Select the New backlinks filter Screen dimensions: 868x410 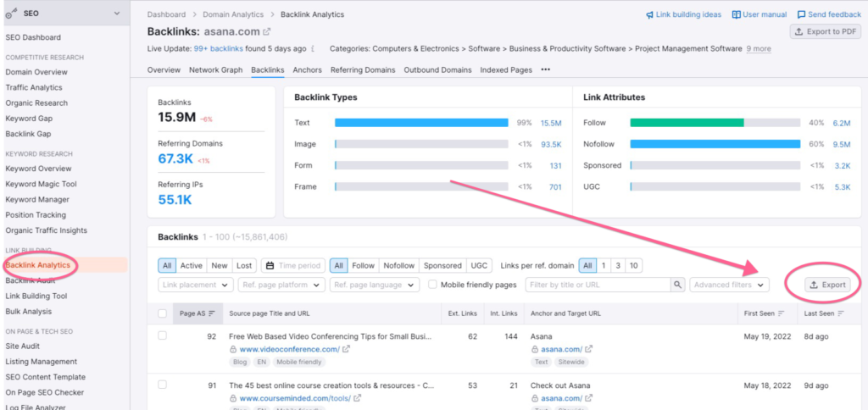pos(220,266)
